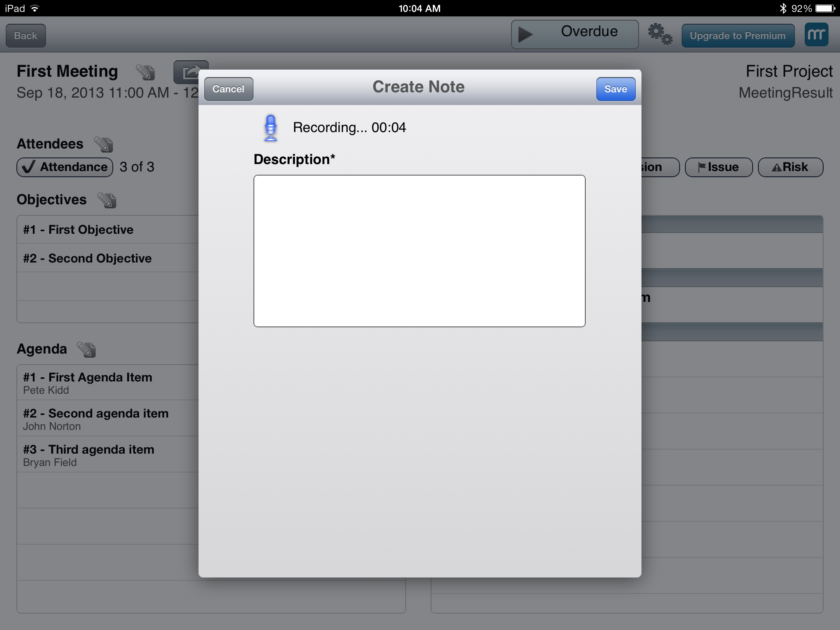The height and width of the screenshot is (630, 840).
Task: Select Second agenda item by John Norton
Action: 107,418
